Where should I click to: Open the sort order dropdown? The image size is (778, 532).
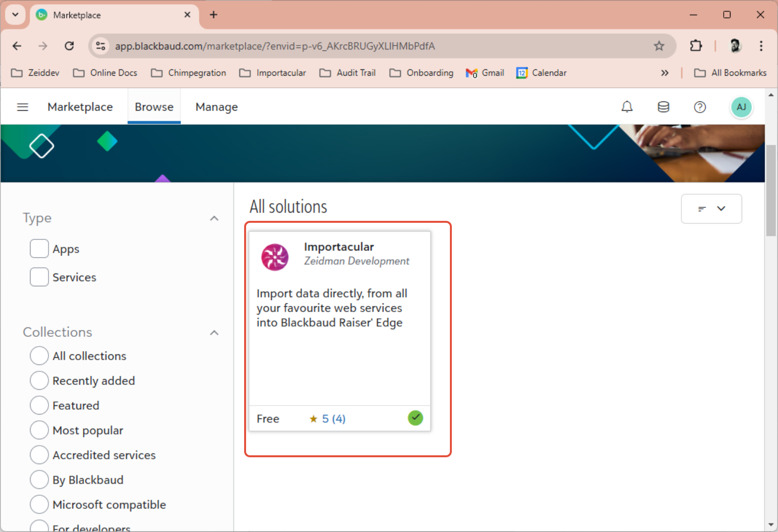coord(712,209)
